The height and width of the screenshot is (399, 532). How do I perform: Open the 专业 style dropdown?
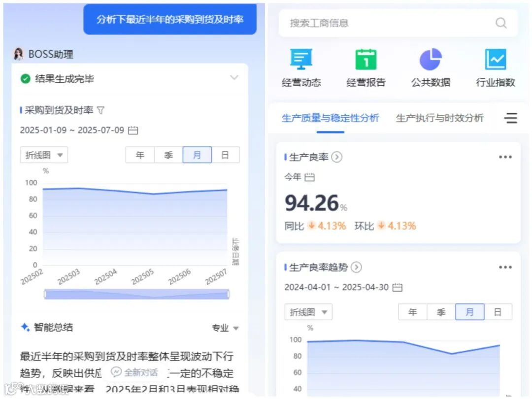tap(225, 328)
